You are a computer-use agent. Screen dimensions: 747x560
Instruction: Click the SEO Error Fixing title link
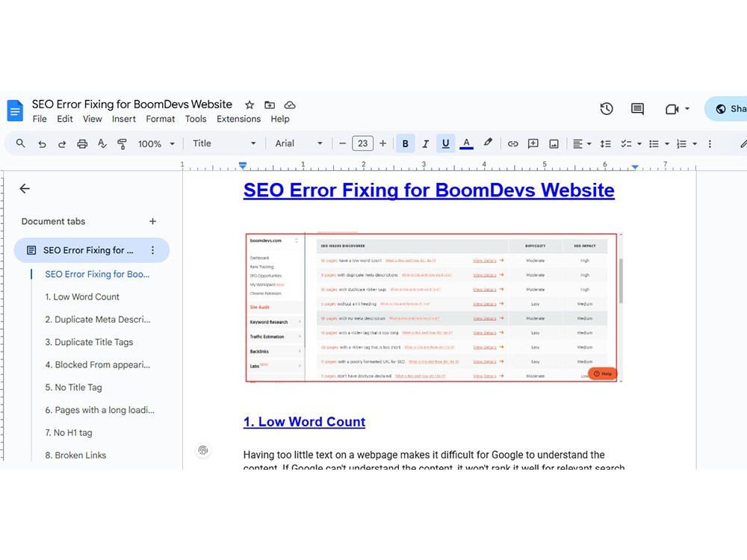(429, 190)
